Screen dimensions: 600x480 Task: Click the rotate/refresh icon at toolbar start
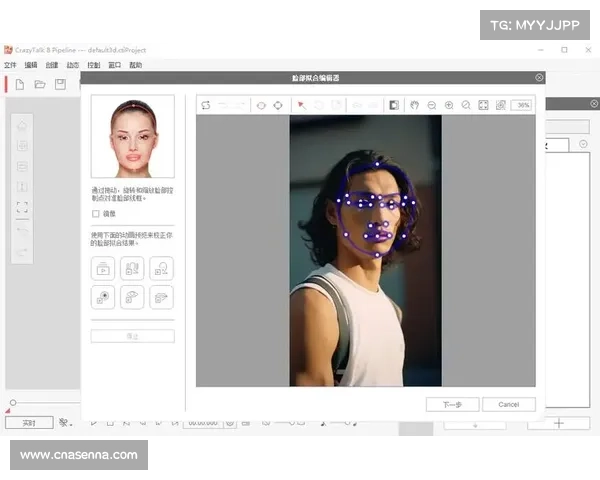(206, 105)
